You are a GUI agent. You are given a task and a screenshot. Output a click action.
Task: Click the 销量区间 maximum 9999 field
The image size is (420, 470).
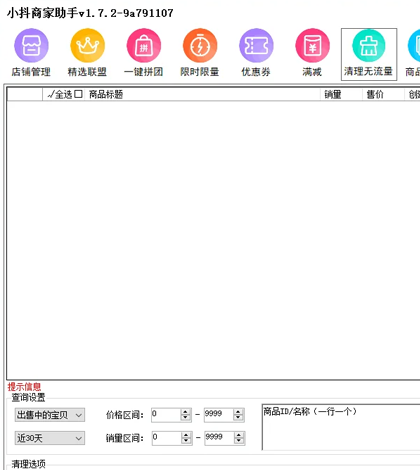coord(219,438)
